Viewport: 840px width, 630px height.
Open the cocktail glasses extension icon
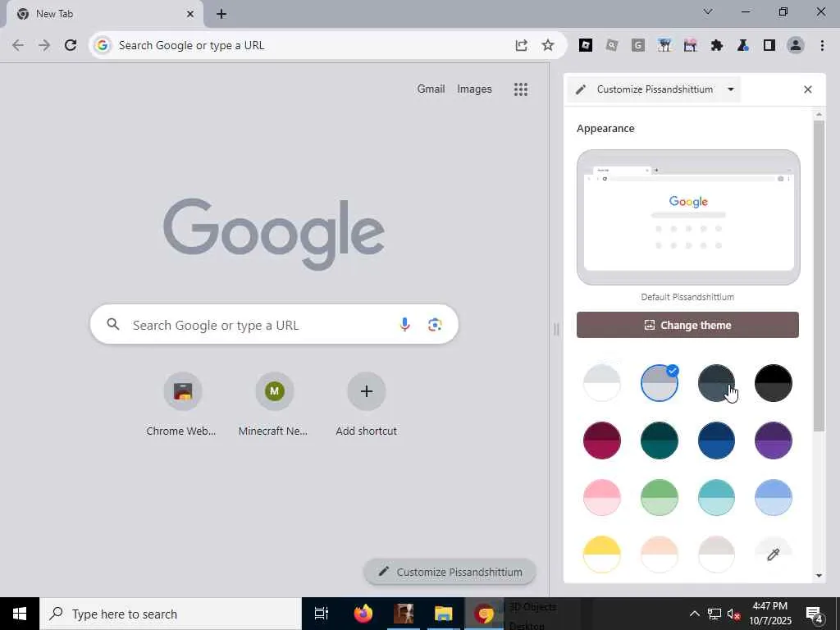[664, 46]
